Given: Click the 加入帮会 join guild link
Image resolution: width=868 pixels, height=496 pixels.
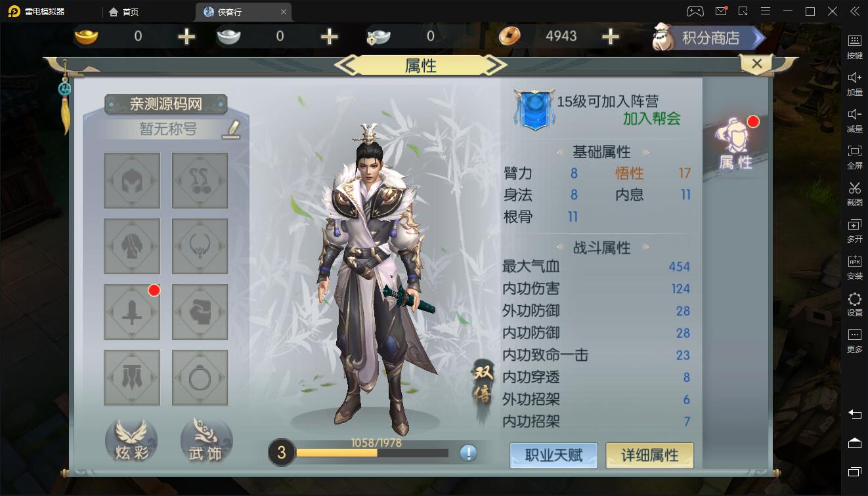Looking at the screenshot, I should click(651, 119).
